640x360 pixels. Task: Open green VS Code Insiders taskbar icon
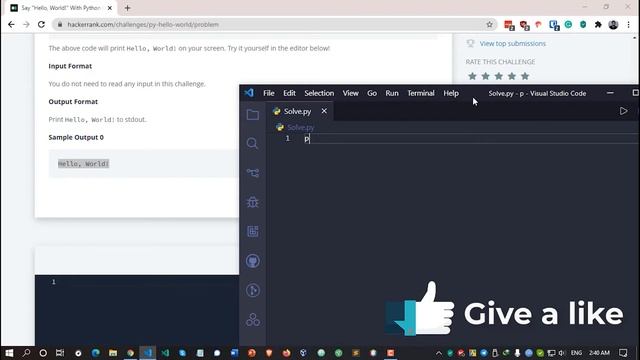click(165, 353)
